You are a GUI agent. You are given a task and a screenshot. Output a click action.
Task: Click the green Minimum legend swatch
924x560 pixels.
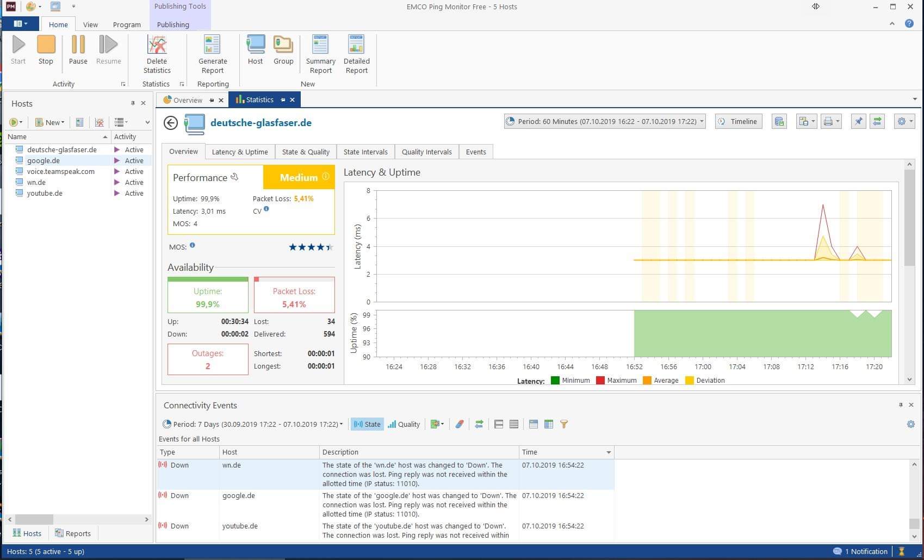pyautogui.click(x=555, y=381)
